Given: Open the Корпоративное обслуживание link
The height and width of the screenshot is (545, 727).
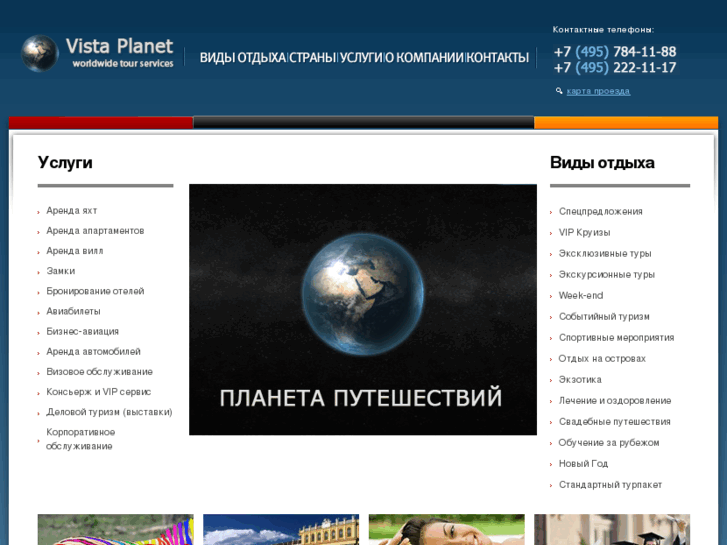Looking at the screenshot, I should (80, 439).
